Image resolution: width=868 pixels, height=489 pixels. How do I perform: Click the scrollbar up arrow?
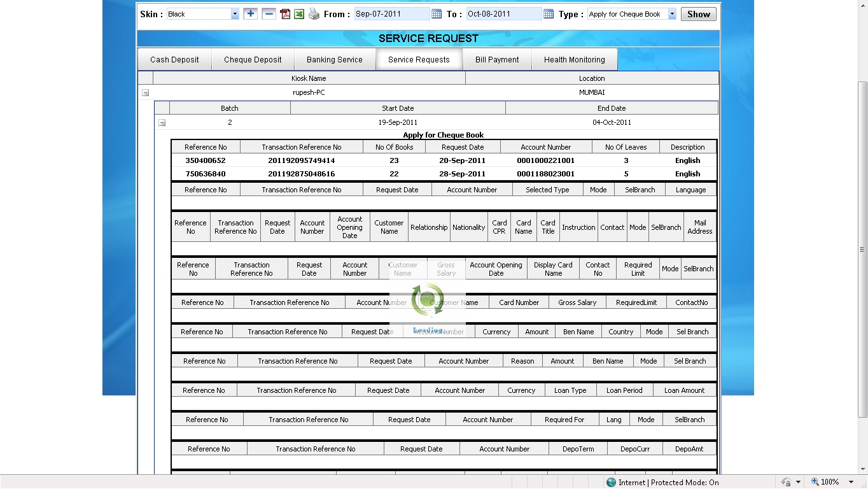(862, 5)
